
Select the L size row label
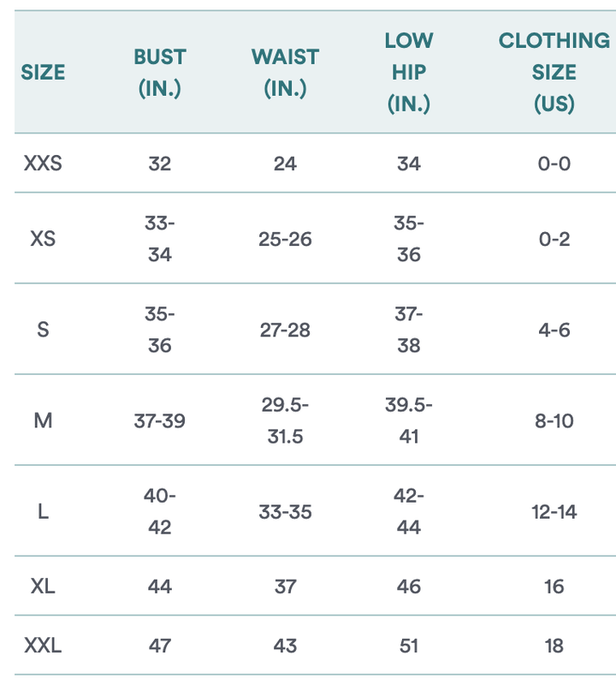43,512
